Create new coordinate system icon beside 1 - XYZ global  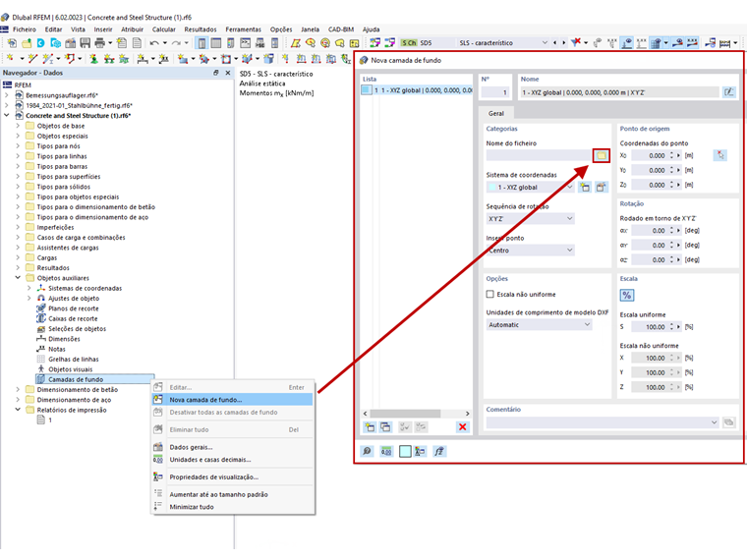pos(585,187)
